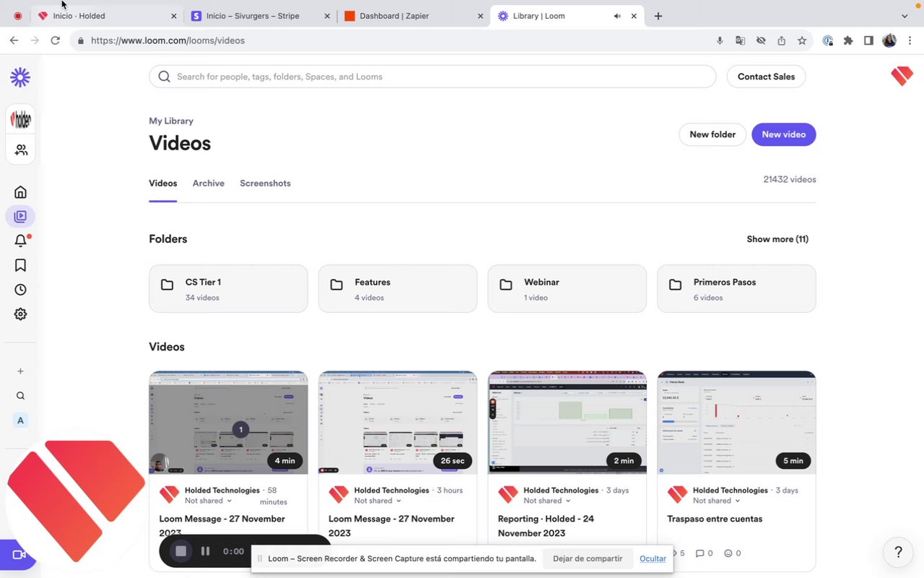Click the translate page icon
The image size is (924, 578).
(x=740, y=40)
